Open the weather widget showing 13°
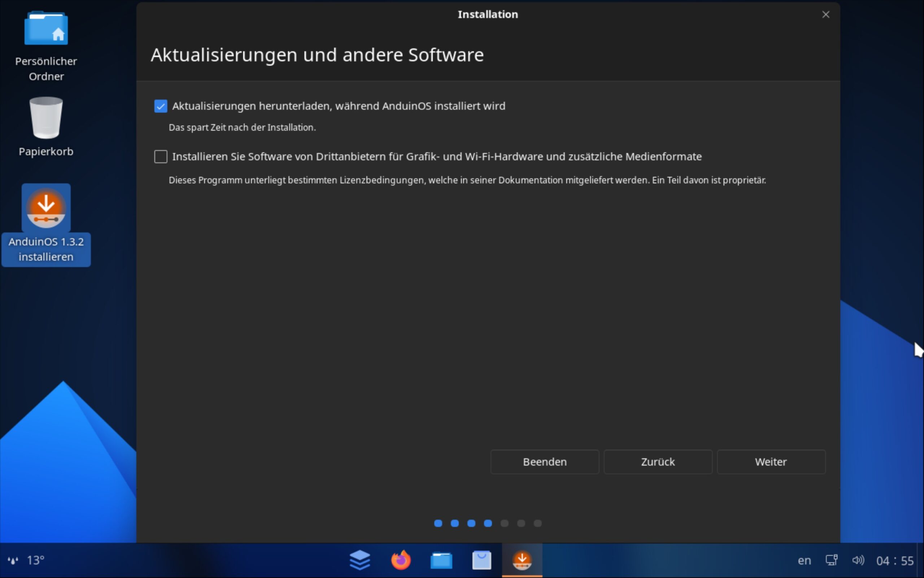Screen dimensions: 924x578 click(x=26, y=560)
